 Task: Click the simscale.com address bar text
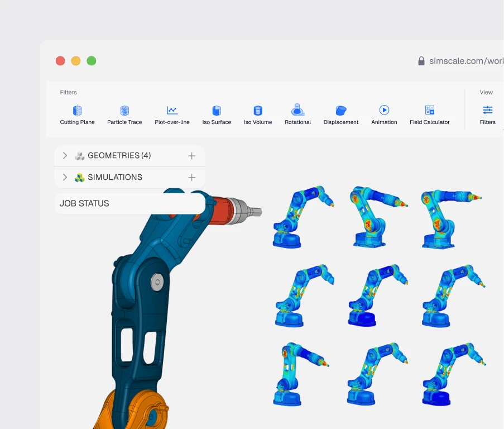coord(466,61)
